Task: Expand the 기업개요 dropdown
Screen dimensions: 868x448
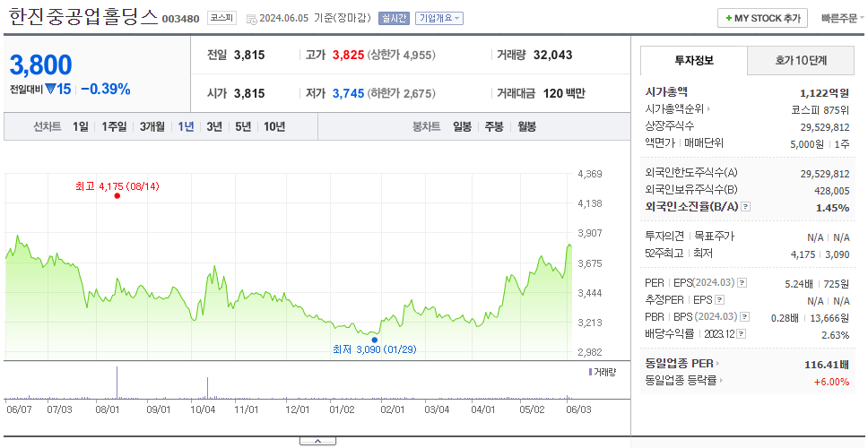Action: (x=439, y=18)
